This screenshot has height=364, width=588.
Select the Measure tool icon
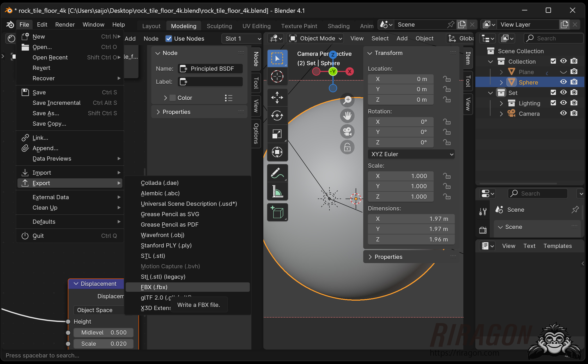[277, 191]
